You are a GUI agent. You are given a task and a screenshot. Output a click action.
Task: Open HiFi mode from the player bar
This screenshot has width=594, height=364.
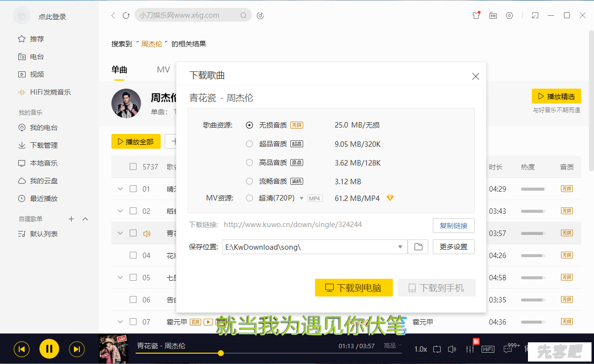click(x=488, y=349)
